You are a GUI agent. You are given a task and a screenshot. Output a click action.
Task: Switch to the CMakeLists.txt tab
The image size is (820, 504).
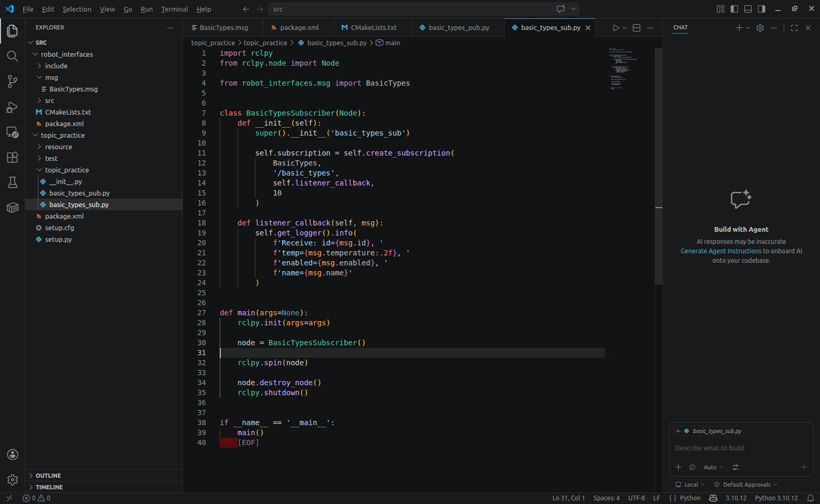point(373,27)
